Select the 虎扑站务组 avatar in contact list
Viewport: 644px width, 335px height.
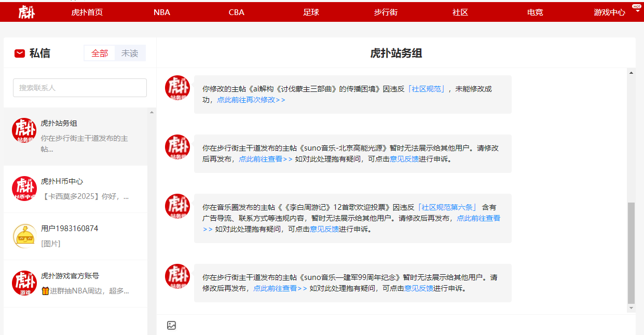24,130
